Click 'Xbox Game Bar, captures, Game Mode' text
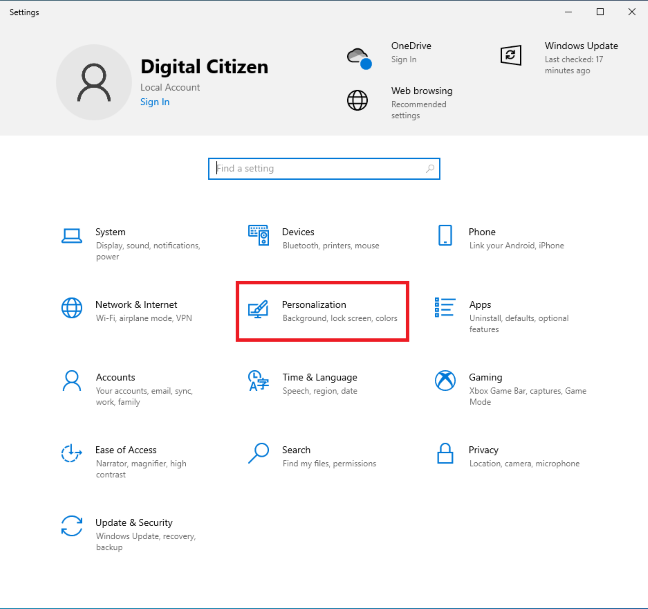This screenshot has width=648, height=609. [527, 396]
